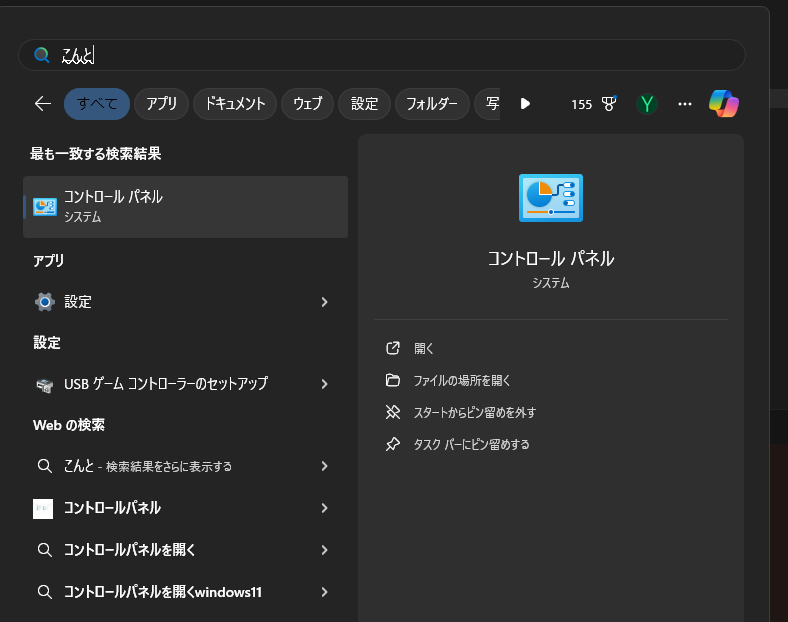This screenshot has height=622, width=788.
Task: Click the magnifier beside コントロールパネルを開くwindows11
Action: pyautogui.click(x=45, y=592)
